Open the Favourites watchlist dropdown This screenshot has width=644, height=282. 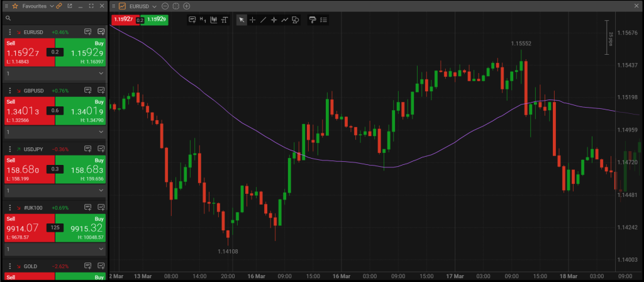[51, 6]
